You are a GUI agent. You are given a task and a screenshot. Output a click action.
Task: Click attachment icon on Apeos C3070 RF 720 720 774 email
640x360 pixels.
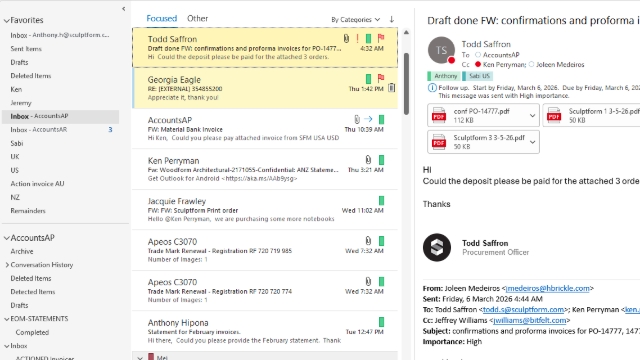click(x=368, y=281)
